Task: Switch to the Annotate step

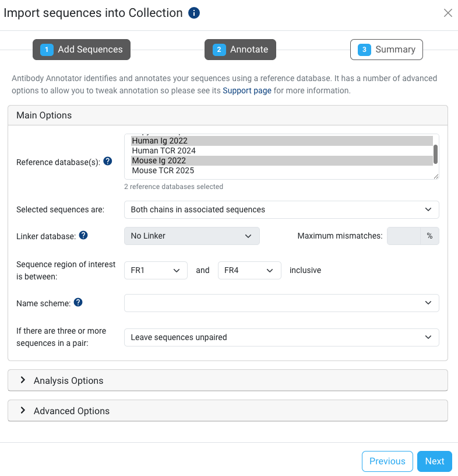Action: [x=240, y=50]
